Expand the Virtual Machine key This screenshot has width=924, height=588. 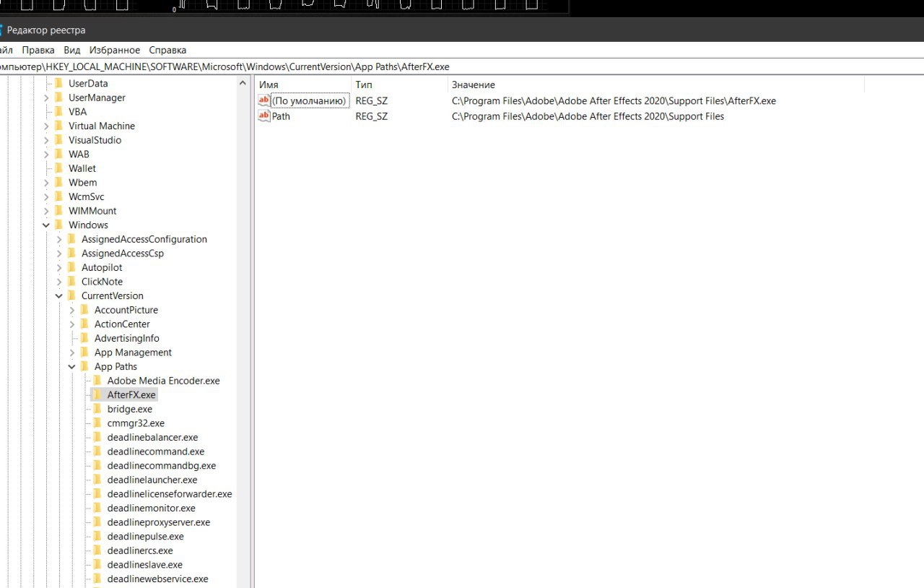click(47, 126)
